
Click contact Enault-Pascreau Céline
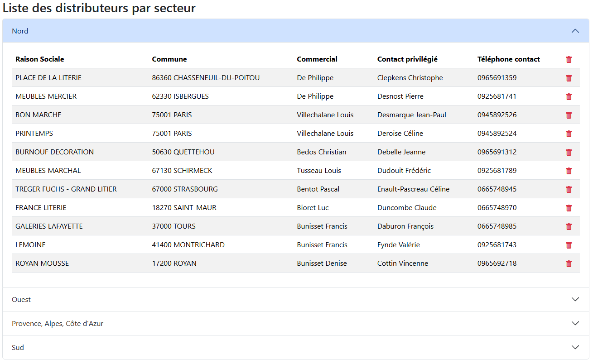point(414,189)
